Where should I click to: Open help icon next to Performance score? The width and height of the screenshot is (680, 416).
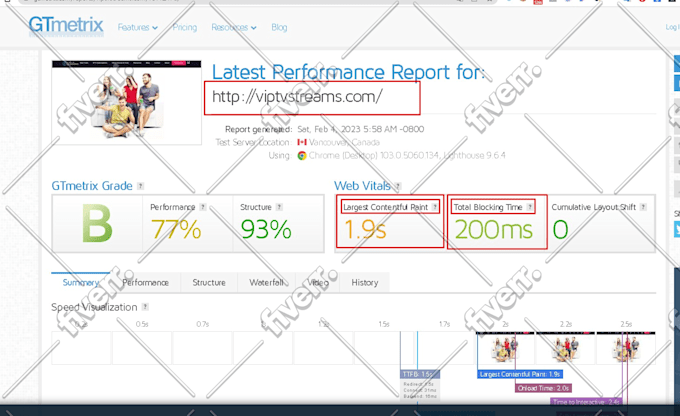[x=203, y=207]
